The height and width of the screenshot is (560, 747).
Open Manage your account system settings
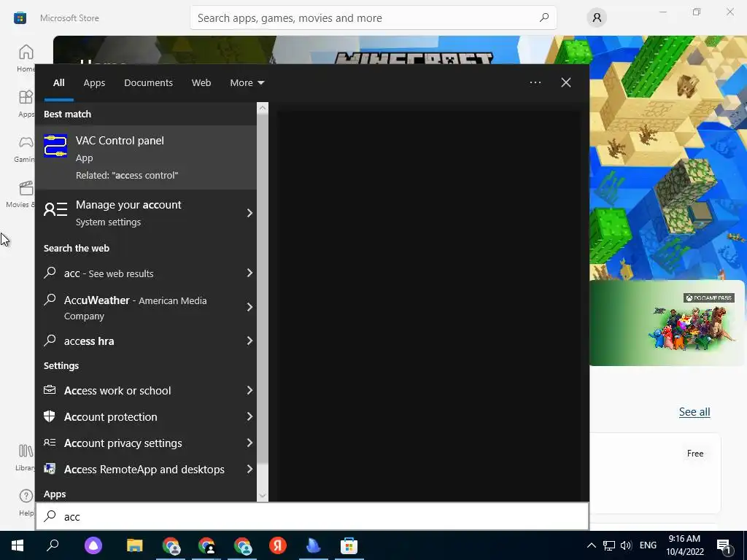146,213
